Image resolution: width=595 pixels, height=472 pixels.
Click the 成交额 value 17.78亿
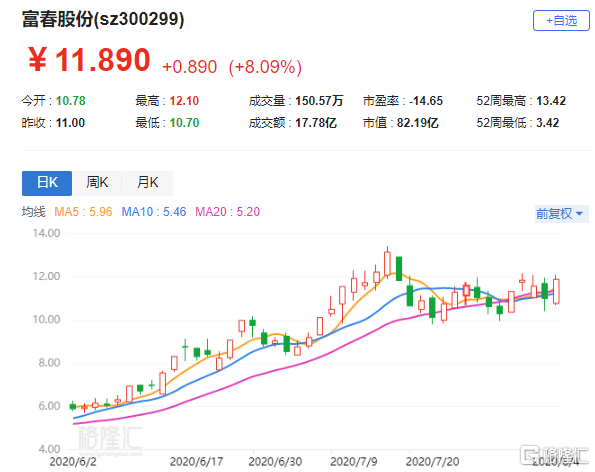[x=316, y=123]
